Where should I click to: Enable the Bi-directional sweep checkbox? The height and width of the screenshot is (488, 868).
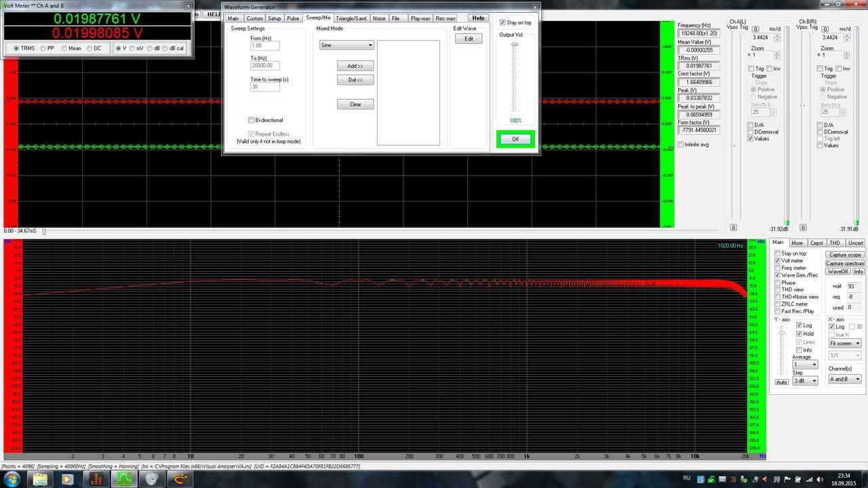pos(251,120)
